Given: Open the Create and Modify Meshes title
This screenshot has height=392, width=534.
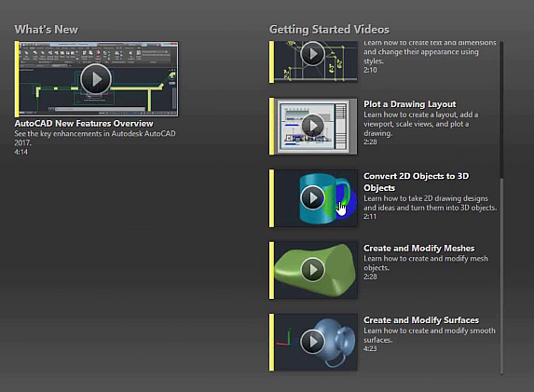Looking at the screenshot, I should click(418, 248).
